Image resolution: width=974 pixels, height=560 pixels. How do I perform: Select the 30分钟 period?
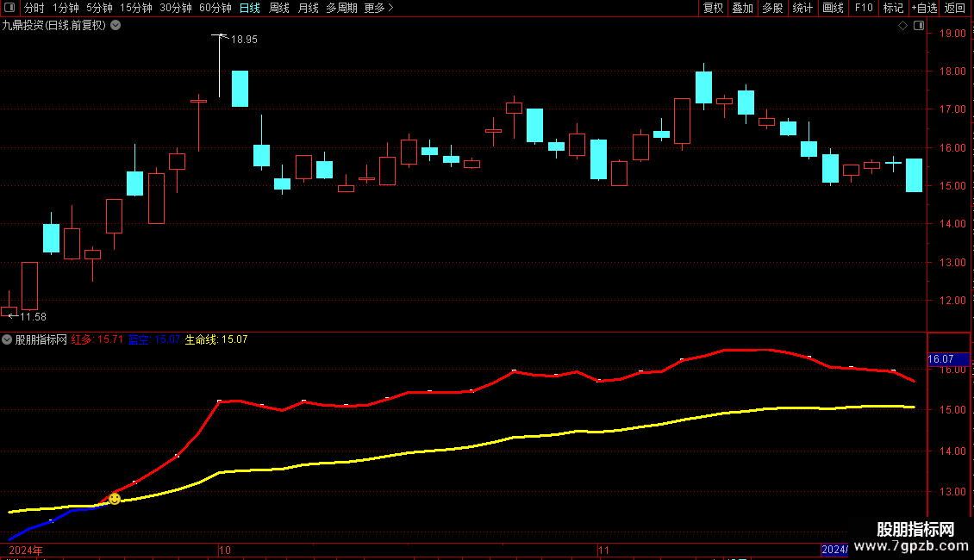tap(175, 8)
